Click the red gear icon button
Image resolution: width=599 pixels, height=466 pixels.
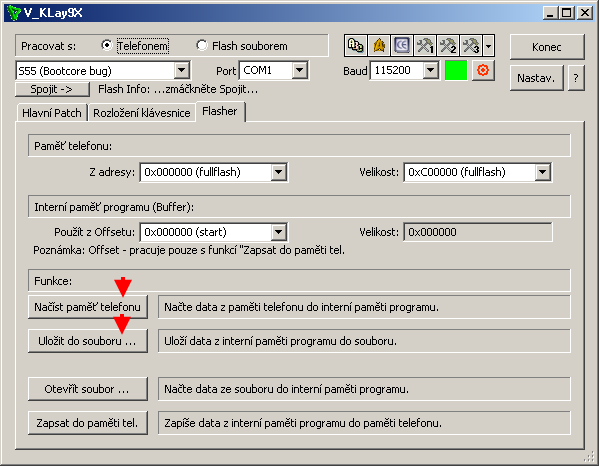[483, 70]
